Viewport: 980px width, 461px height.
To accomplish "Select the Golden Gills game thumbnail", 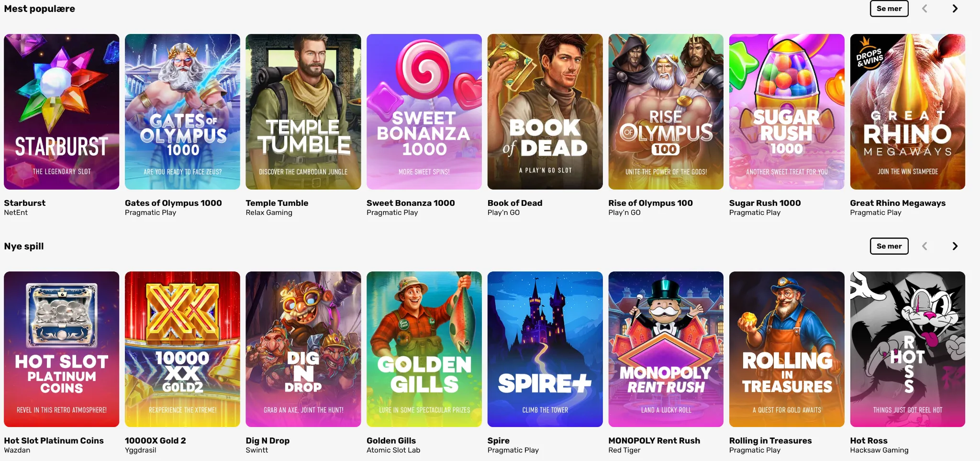I will 424,349.
